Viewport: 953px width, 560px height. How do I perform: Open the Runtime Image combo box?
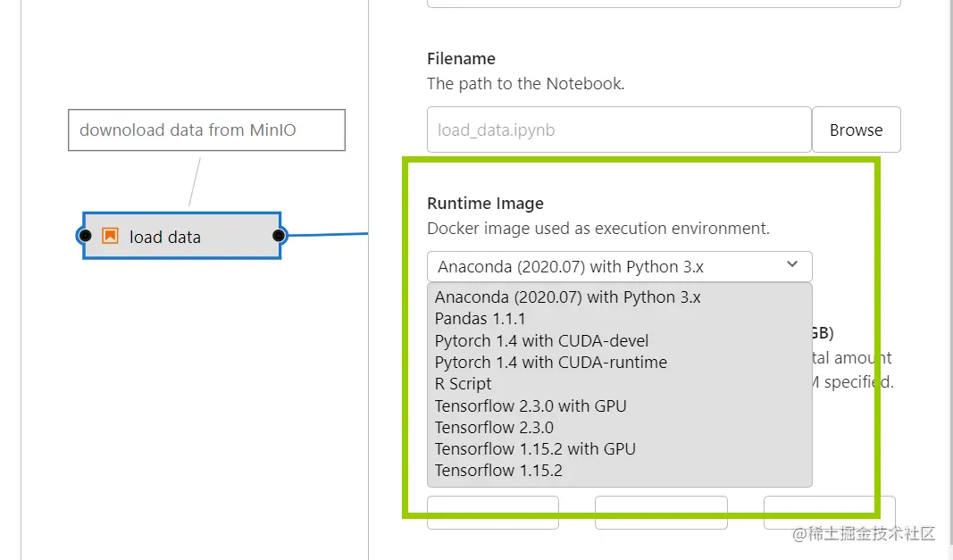coord(607,266)
